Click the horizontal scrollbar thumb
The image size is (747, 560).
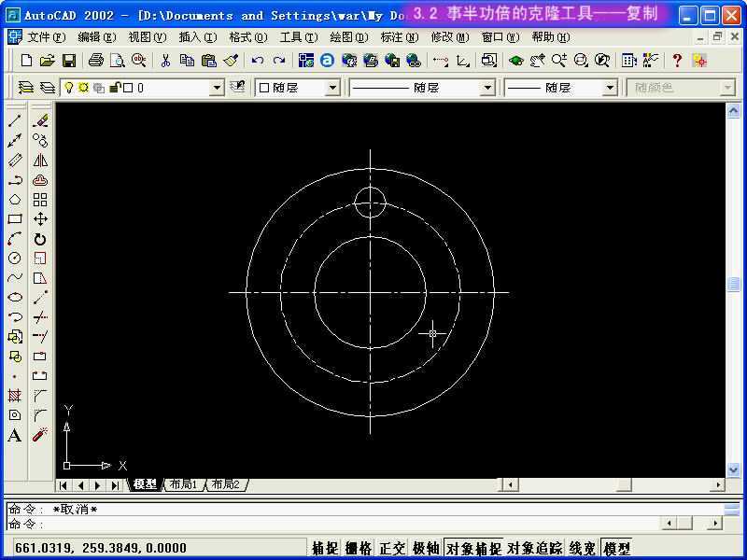point(624,485)
